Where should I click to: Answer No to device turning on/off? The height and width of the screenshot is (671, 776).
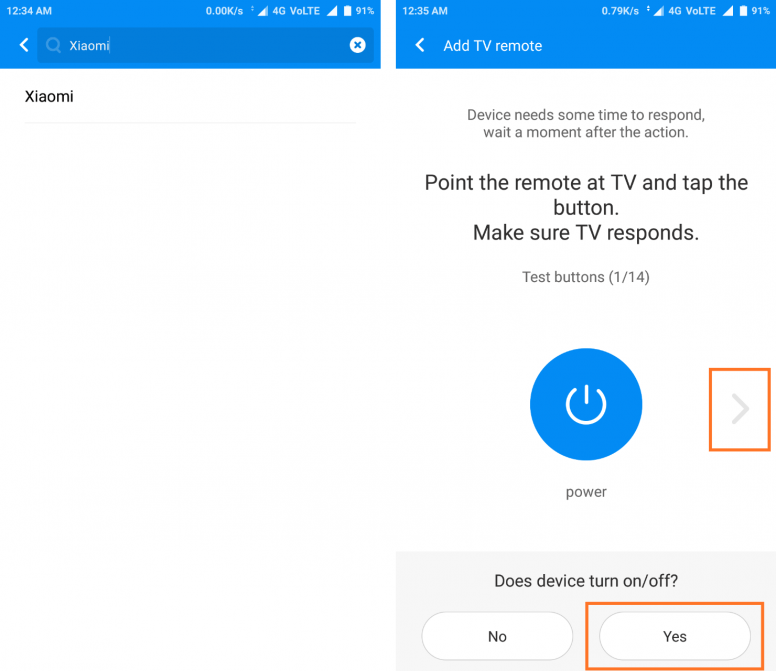[497, 636]
